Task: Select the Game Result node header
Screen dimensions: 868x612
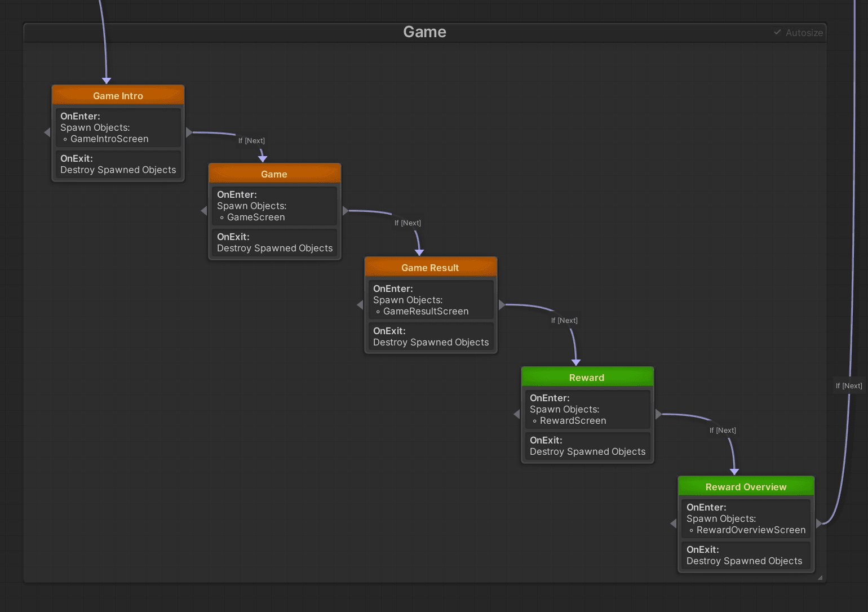Action: [x=431, y=267]
